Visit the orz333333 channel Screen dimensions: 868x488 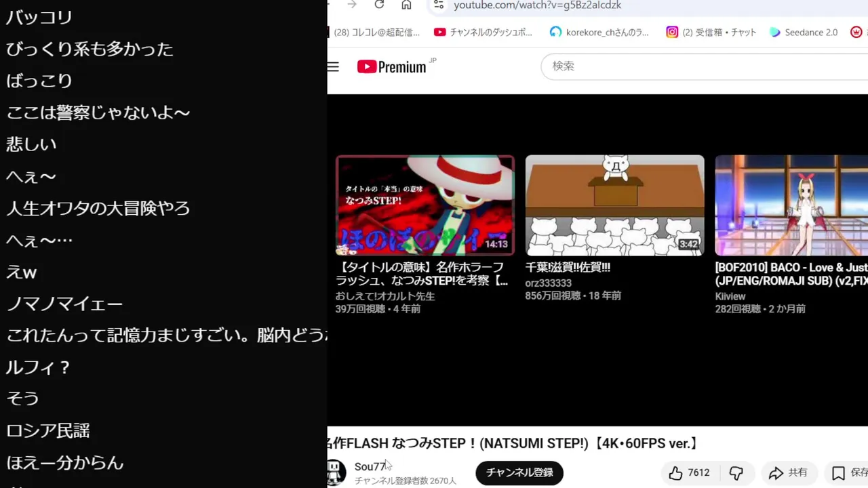tap(549, 283)
